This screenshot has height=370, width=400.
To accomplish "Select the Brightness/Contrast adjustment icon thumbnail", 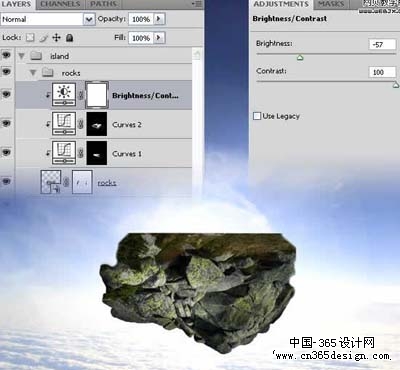I will point(64,95).
